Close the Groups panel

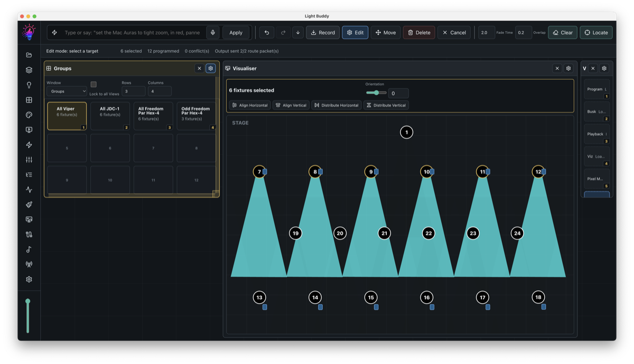[x=199, y=68]
